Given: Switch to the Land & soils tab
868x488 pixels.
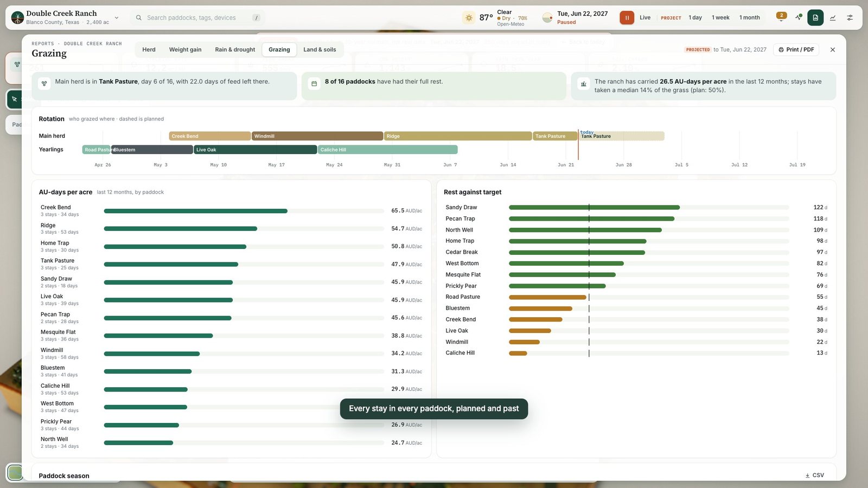Looking at the screenshot, I should [x=320, y=49].
